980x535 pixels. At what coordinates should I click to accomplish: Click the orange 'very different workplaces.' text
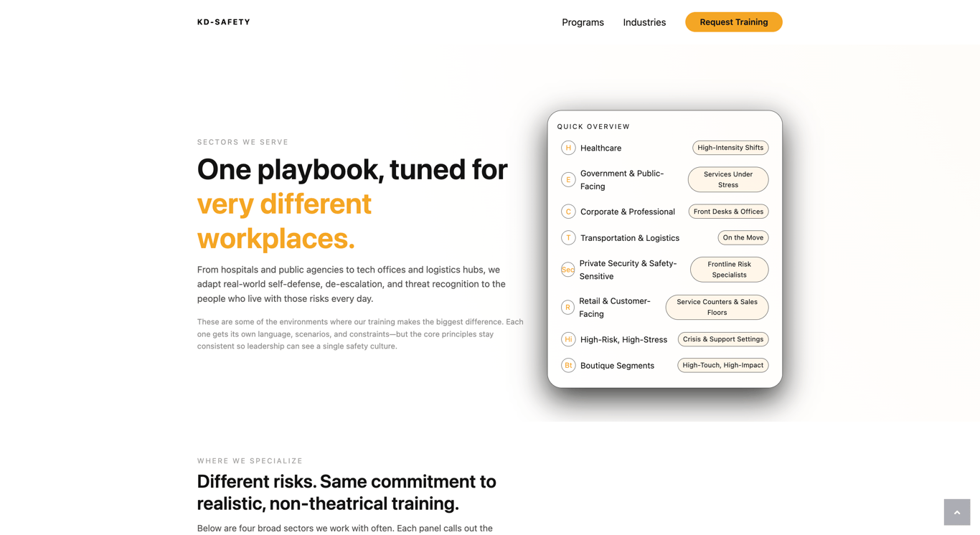(284, 221)
